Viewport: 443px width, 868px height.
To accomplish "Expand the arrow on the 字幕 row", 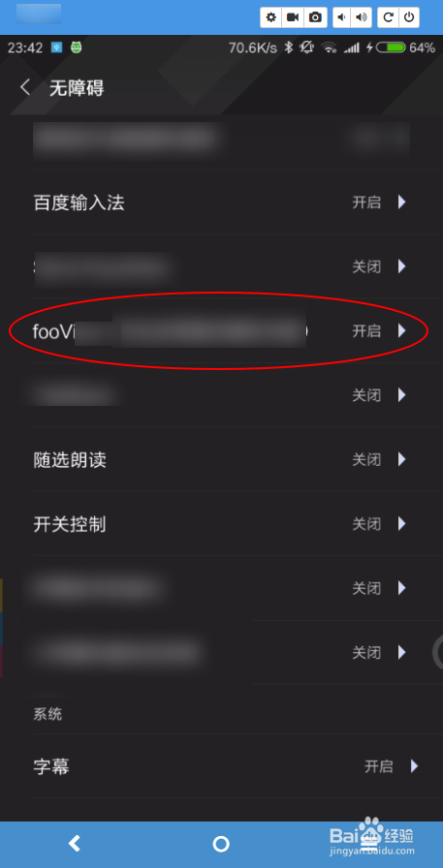I will pos(414,766).
